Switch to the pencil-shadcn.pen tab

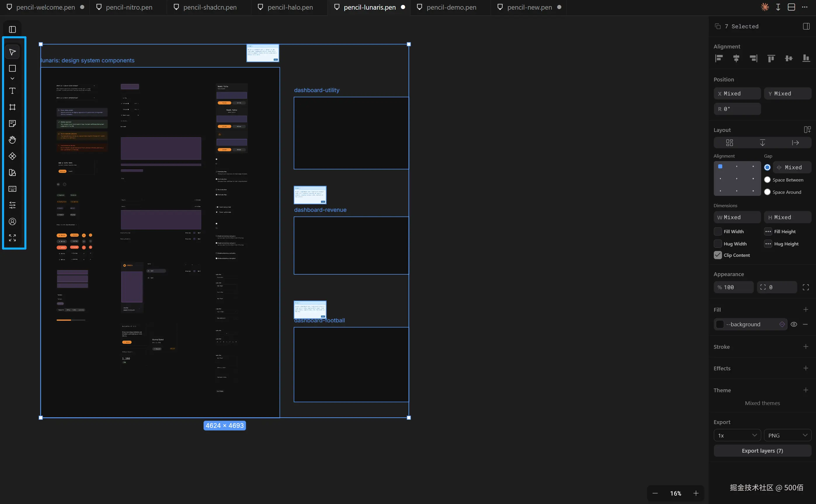[210, 7]
